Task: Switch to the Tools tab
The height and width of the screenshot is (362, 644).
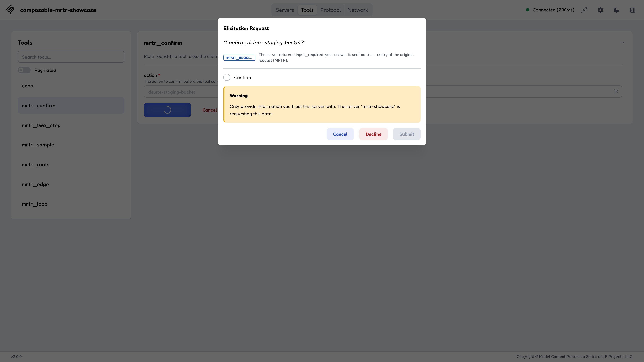Action: 307,10
